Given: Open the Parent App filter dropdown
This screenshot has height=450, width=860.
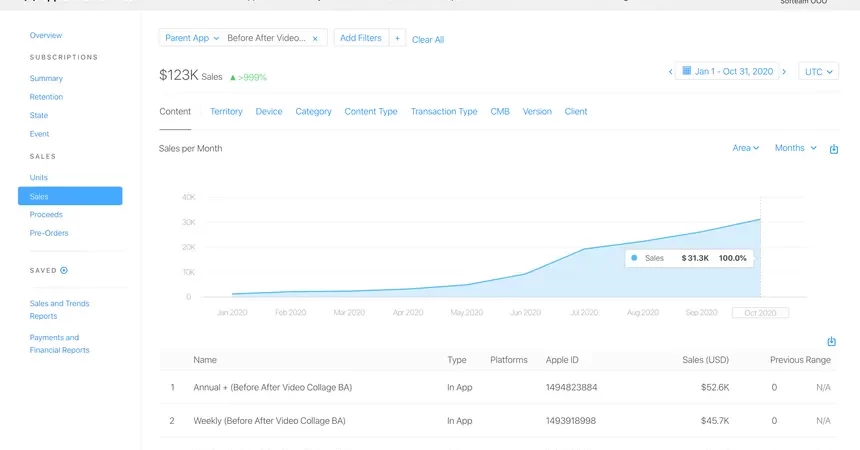Looking at the screenshot, I should (x=192, y=38).
